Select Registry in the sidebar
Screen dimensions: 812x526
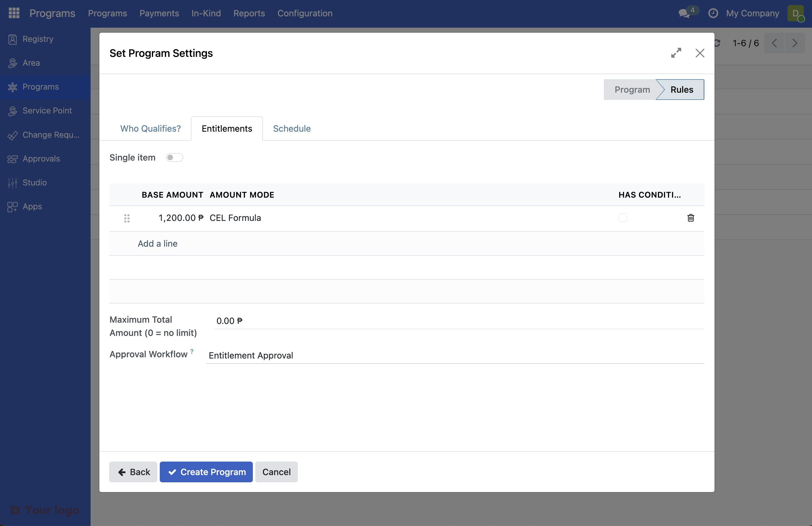click(x=38, y=39)
